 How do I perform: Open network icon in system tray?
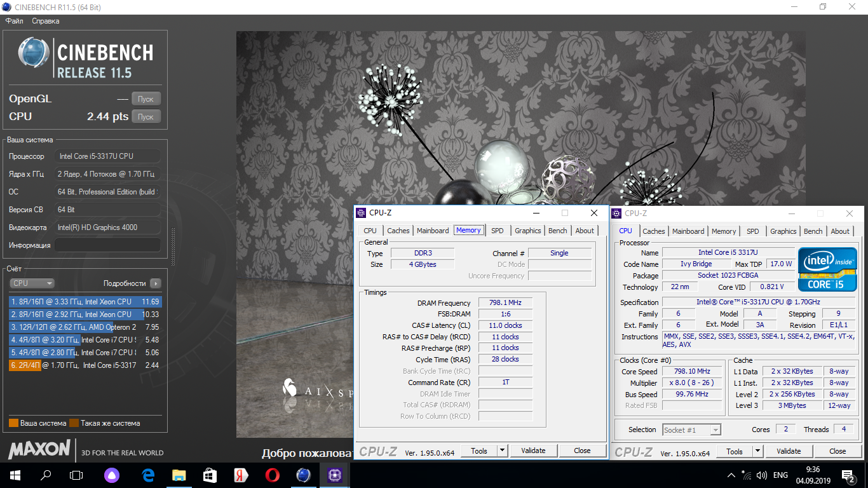tap(746, 475)
